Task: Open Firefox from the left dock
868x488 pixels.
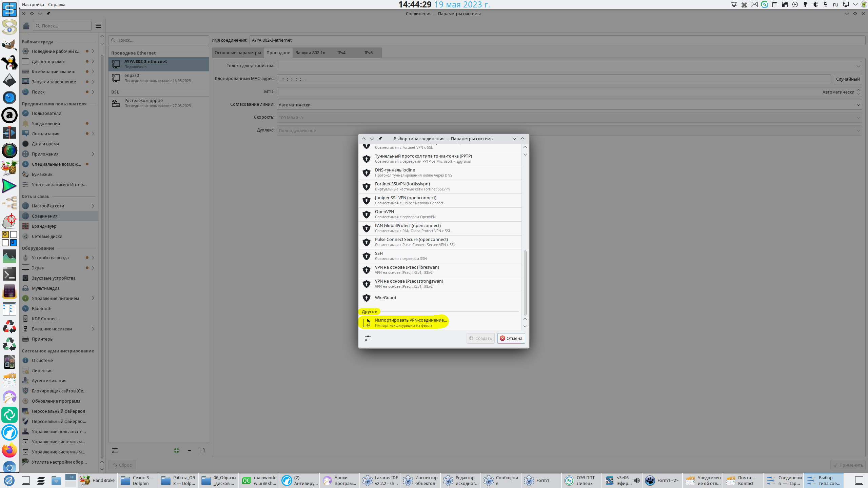Action: [9, 450]
